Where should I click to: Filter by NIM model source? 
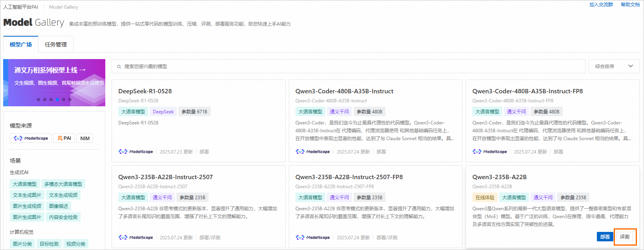85,138
